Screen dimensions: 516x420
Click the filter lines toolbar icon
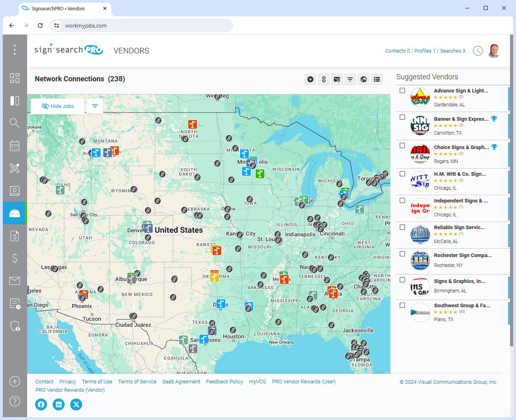pyautogui.click(x=350, y=79)
